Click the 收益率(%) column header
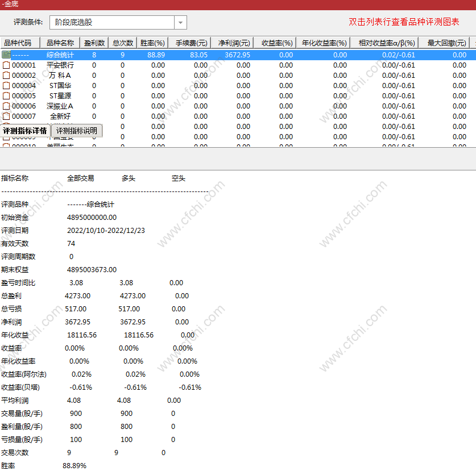The width and height of the screenshot is (476, 471). [x=275, y=43]
